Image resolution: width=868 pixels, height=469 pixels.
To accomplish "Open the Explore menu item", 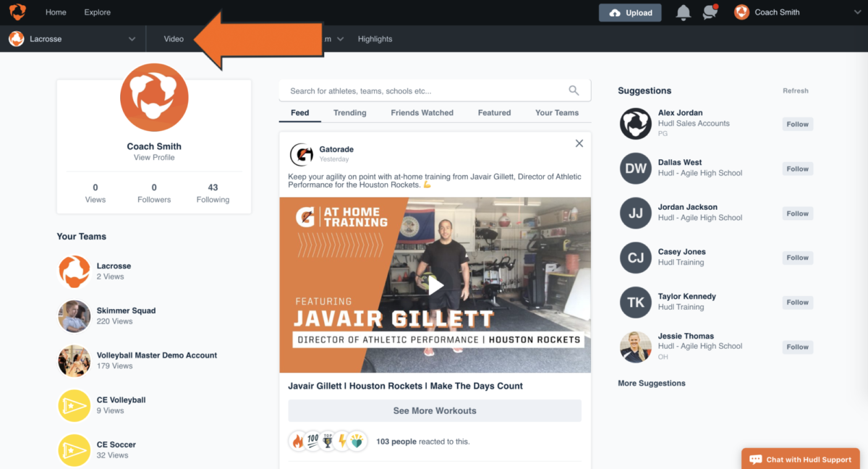I will pyautogui.click(x=97, y=12).
